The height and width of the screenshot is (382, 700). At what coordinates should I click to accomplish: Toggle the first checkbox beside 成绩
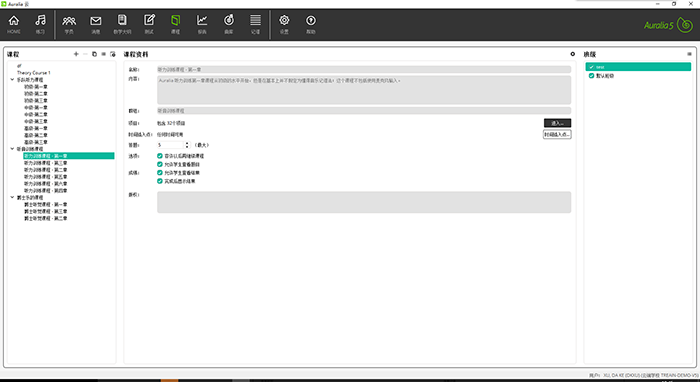[160, 172]
